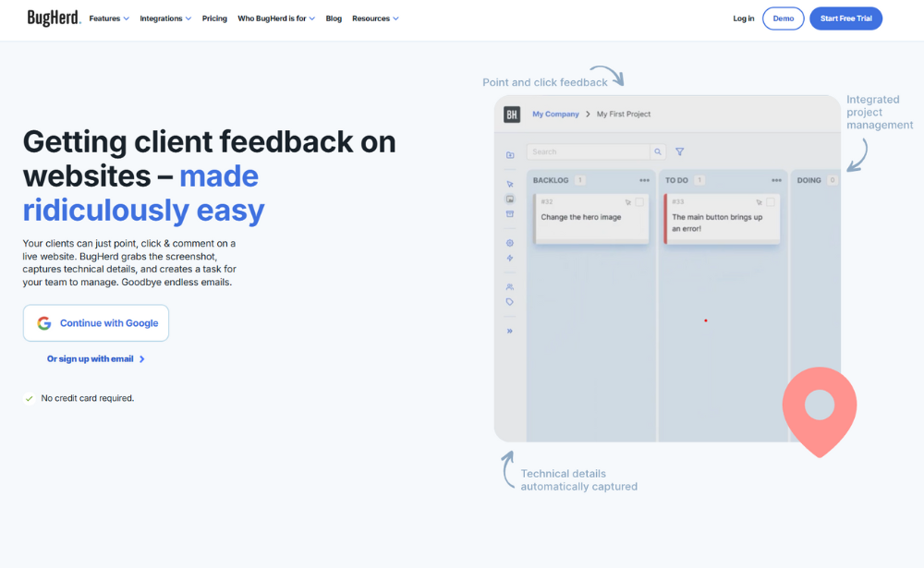Click the Start Free Trial button
Viewport: 924px width, 568px height.
pyautogui.click(x=845, y=18)
